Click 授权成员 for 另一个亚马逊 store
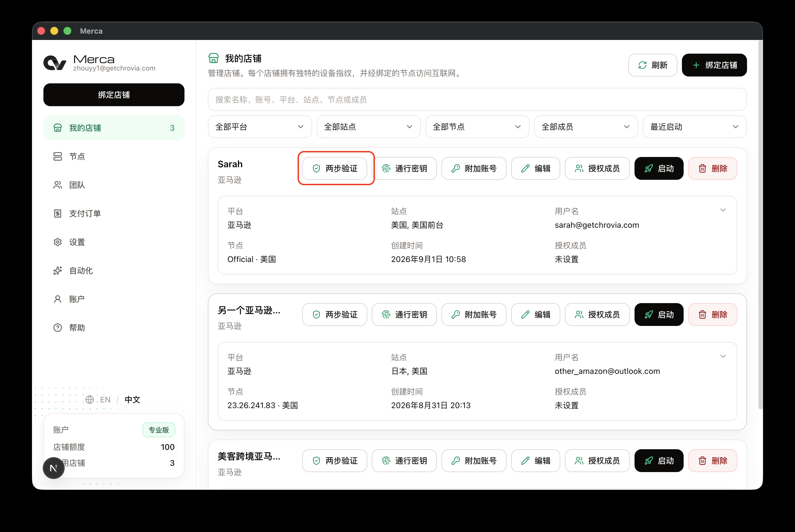 click(x=597, y=315)
